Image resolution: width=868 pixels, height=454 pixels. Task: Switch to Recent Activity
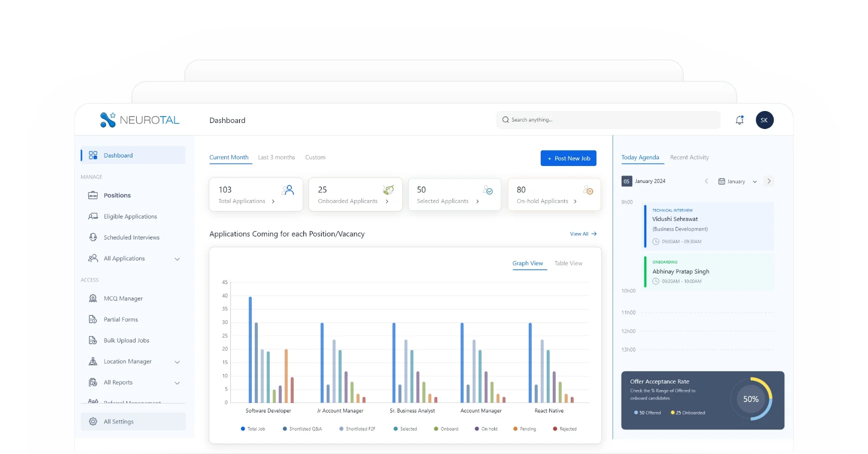pyautogui.click(x=689, y=157)
